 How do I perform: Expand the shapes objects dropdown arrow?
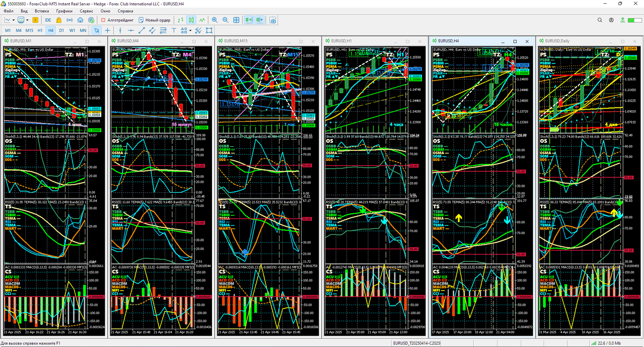point(190,30)
